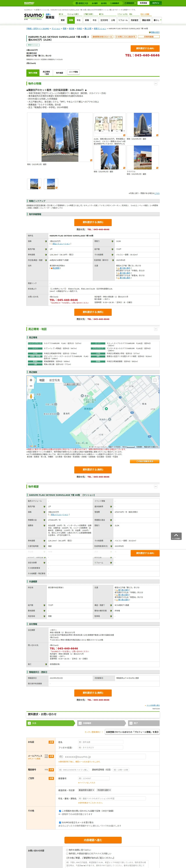The image size is (186, 868).
Task: Click the green property marker on the map
Action: (x=106, y=408)
